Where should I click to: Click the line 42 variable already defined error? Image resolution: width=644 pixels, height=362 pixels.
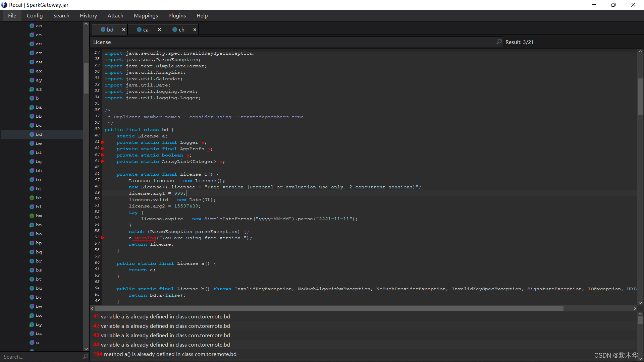click(162, 326)
